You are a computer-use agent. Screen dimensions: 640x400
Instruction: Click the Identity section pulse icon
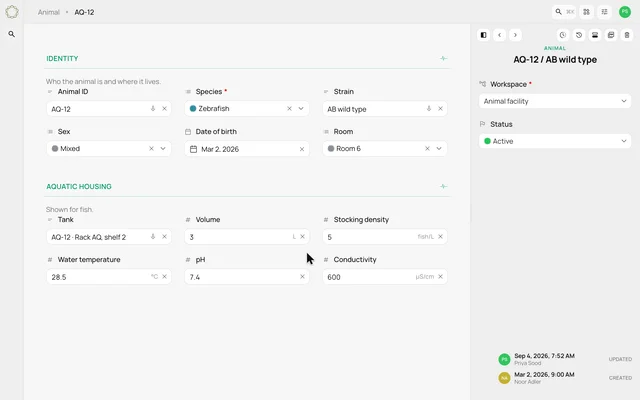pyautogui.click(x=443, y=58)
